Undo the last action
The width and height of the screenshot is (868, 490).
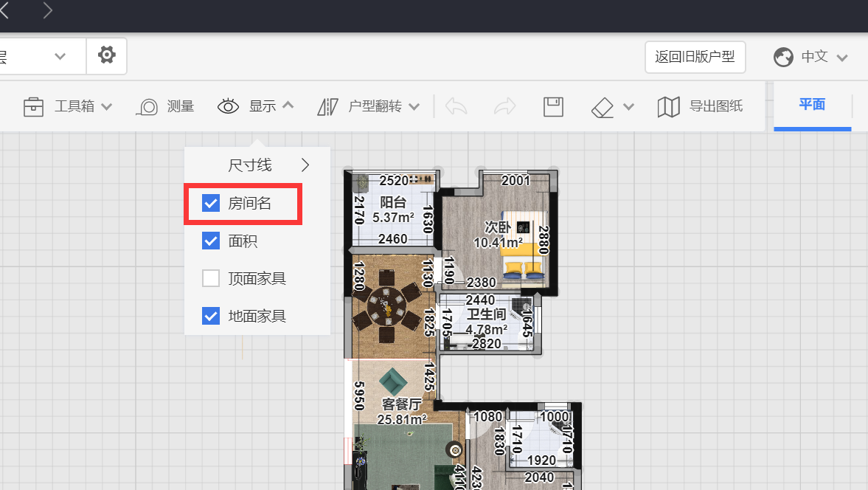tap(456, 106)
